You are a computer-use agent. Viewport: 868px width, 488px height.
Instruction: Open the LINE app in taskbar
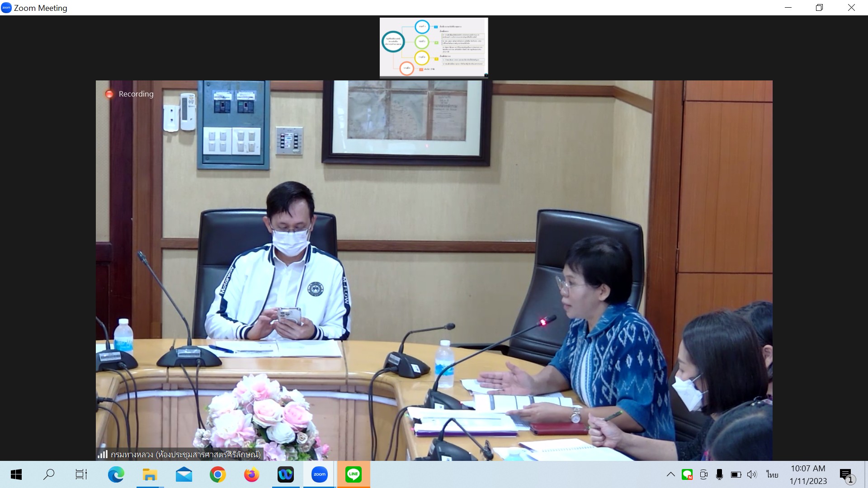click(x=353, y=474)
